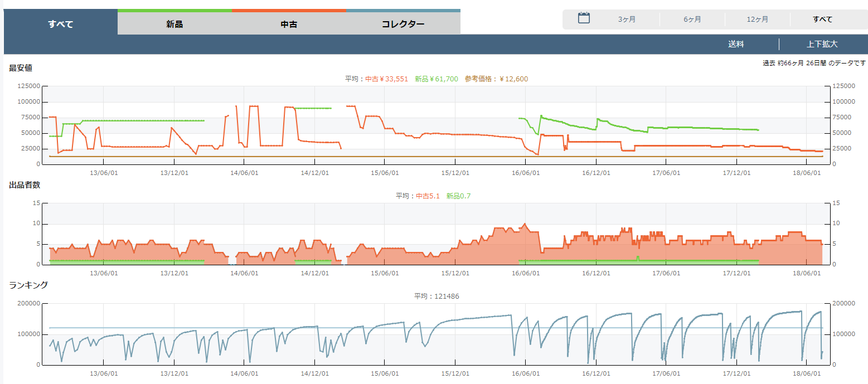Viewport: 868px width, 384px height.
Task: Show the 12ヶ月 period range
Action: click(757, 20)
